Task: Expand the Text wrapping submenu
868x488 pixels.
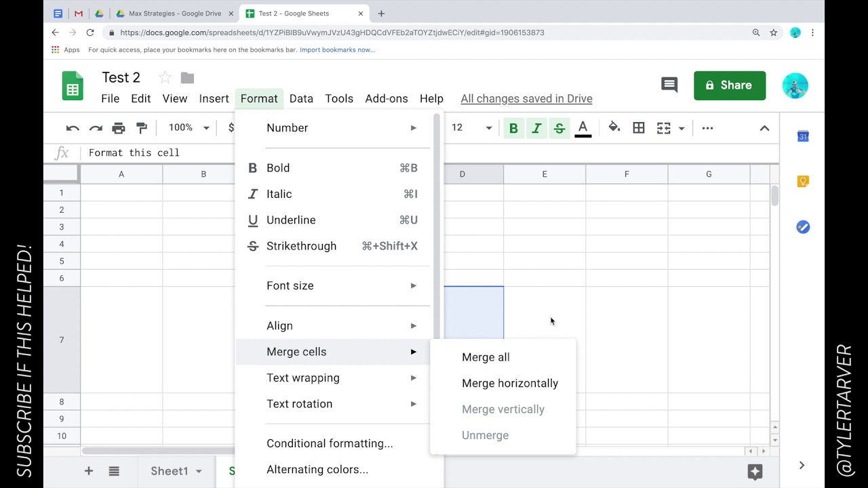Action: point(333,378)
